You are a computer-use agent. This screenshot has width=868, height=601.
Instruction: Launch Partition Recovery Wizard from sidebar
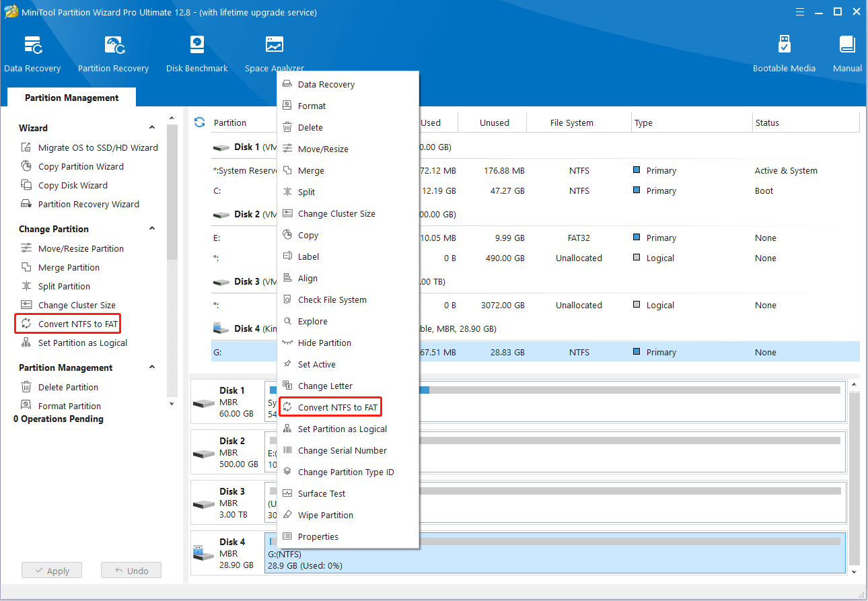80,204
